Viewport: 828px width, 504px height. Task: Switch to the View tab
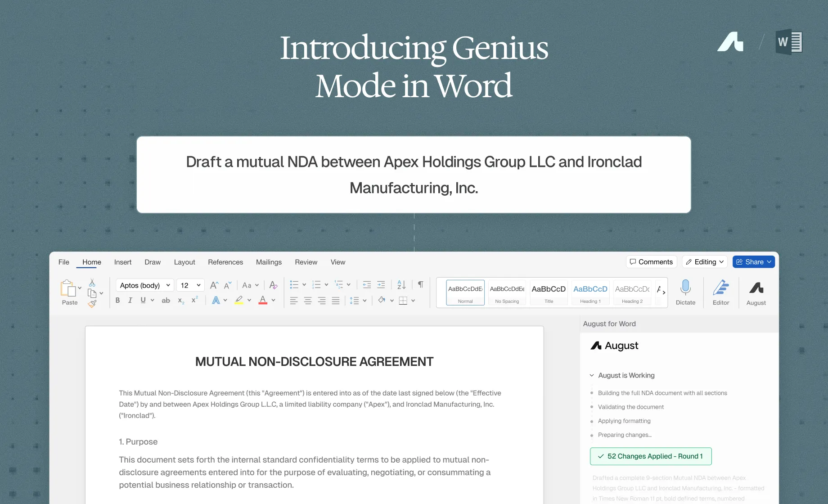pos(338,262)
